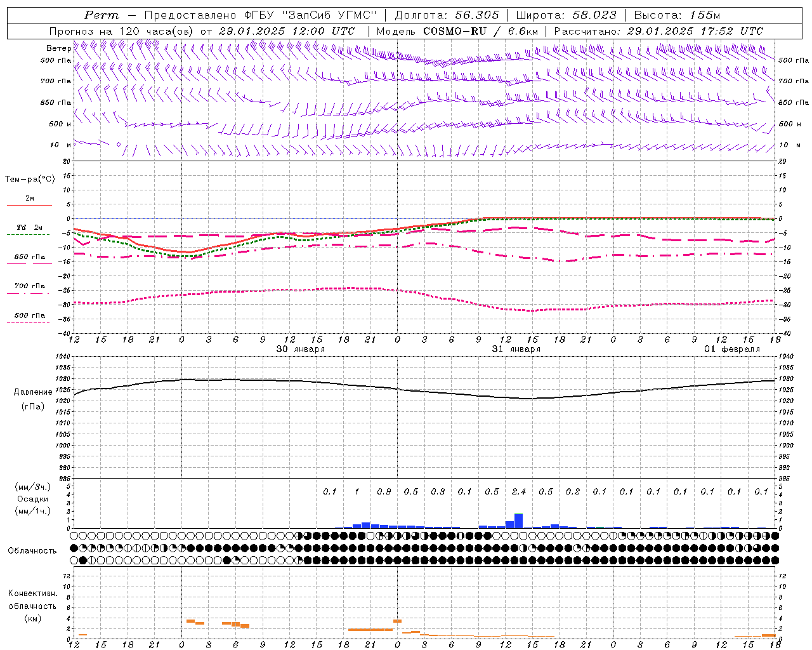The width and height of the screenshot is (812, 650).
Task: Click the 3-hour precipitation value "2.4"
Action: click(519, 491)
